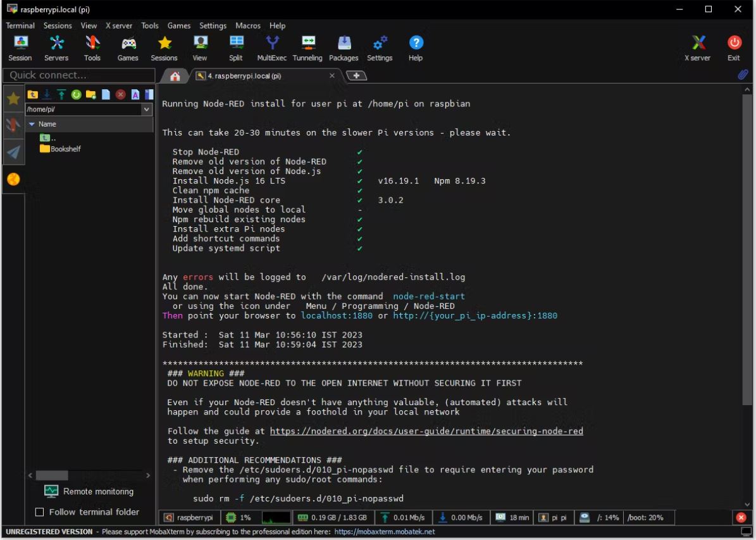Open the Sessions star sidebar tab

click(13, 99)
